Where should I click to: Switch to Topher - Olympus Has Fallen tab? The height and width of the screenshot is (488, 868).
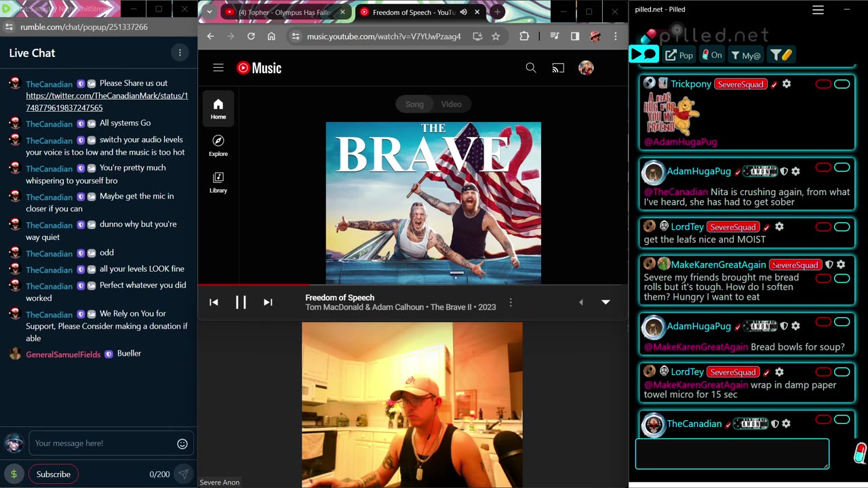(285, 12)
